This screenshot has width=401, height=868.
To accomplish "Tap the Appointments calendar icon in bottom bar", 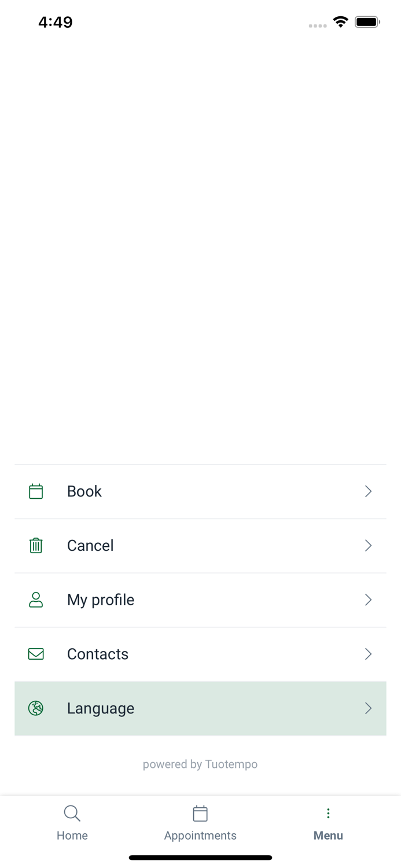I will pos(200,814).
